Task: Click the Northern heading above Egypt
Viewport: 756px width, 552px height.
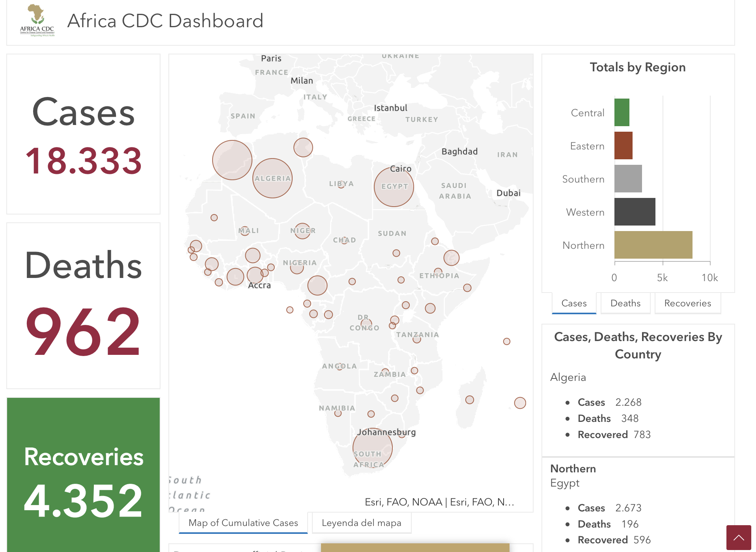Action: pos(573,469)
